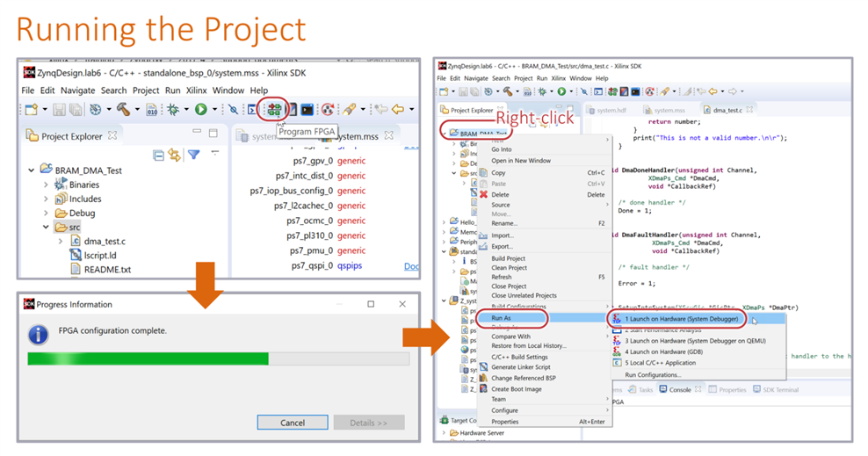Image resolution: width=868 pixels, height=456 pixels.
Task: Select 1 Launch on Hardware (System Debugger)
Action: click(x=682, y=319)
